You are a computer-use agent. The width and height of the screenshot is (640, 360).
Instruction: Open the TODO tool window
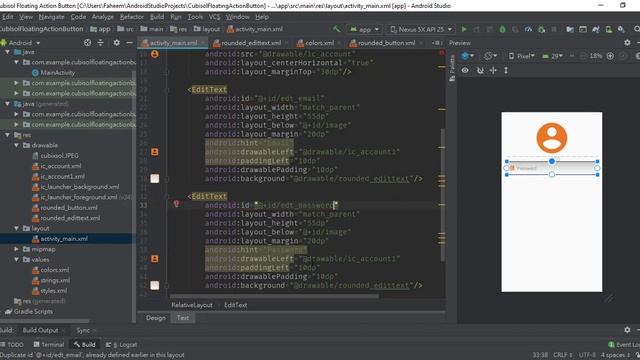pos(12,345)
